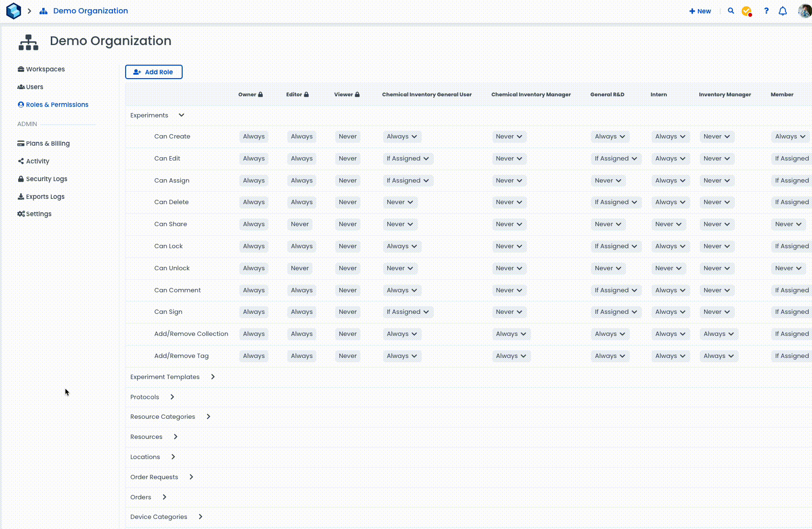The image size is (812, 529).
Task: Open Can Assign dropdown for Intern
Action: 671,181
